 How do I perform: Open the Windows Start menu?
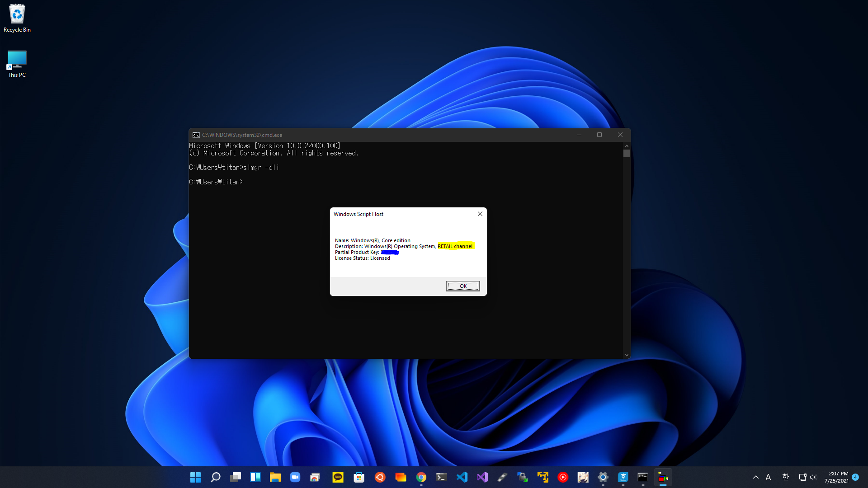coord(195,477)
